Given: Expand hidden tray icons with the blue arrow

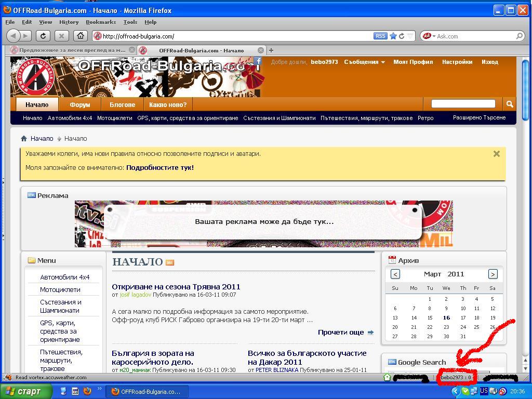Looking at the screenshot, I should [x=455, y=391].
